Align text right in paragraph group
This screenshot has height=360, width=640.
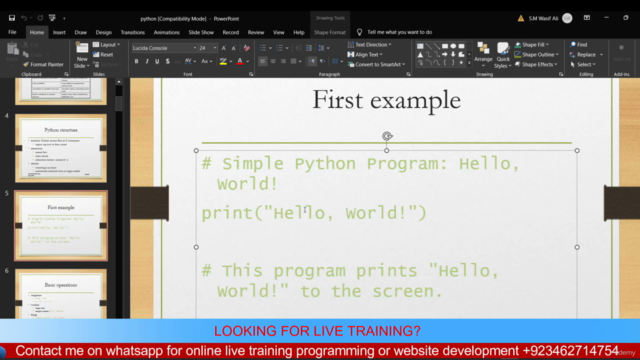[x=283, y=61]
